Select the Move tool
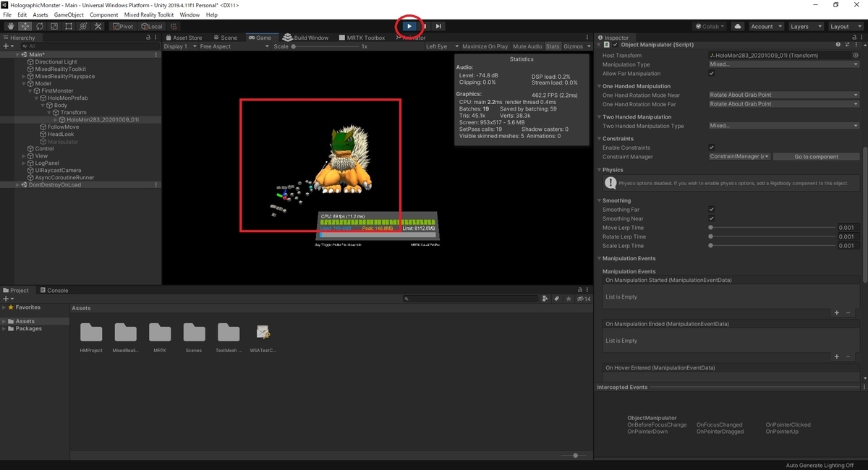 point(25,26)
